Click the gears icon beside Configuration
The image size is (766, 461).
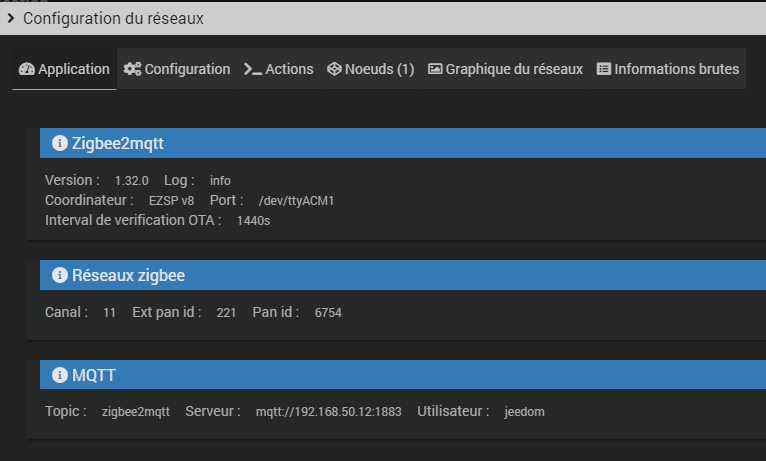pos(132,70)
